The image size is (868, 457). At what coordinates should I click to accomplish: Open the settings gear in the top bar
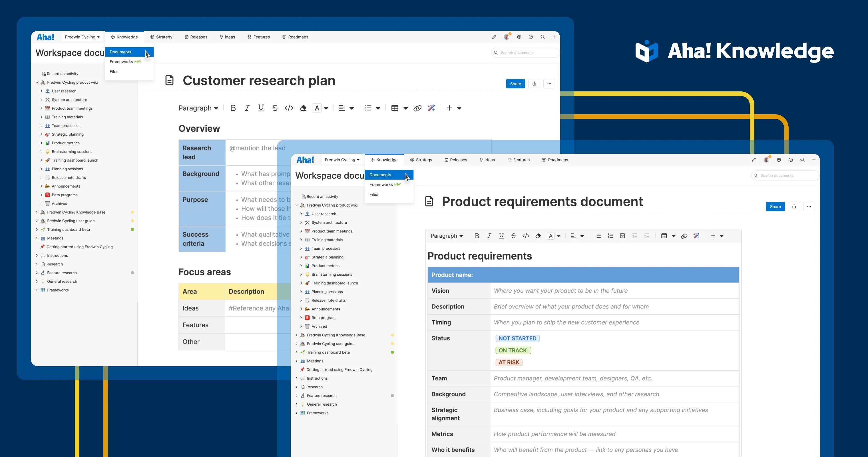pos(519,37)
